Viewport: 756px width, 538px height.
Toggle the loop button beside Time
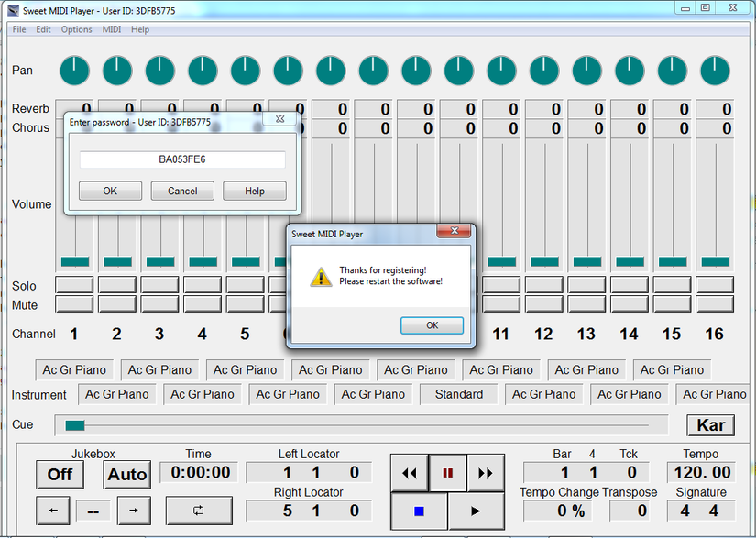point(199,510)
